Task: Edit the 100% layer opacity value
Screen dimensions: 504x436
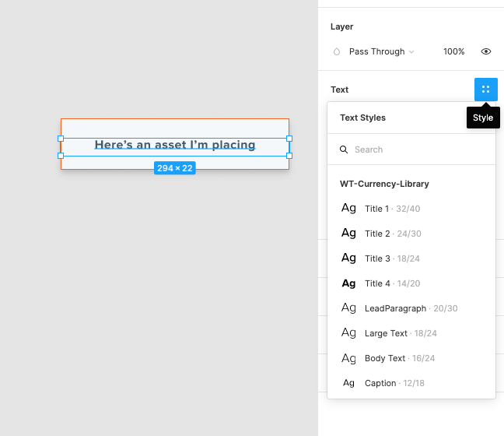Action: point(453,51)
